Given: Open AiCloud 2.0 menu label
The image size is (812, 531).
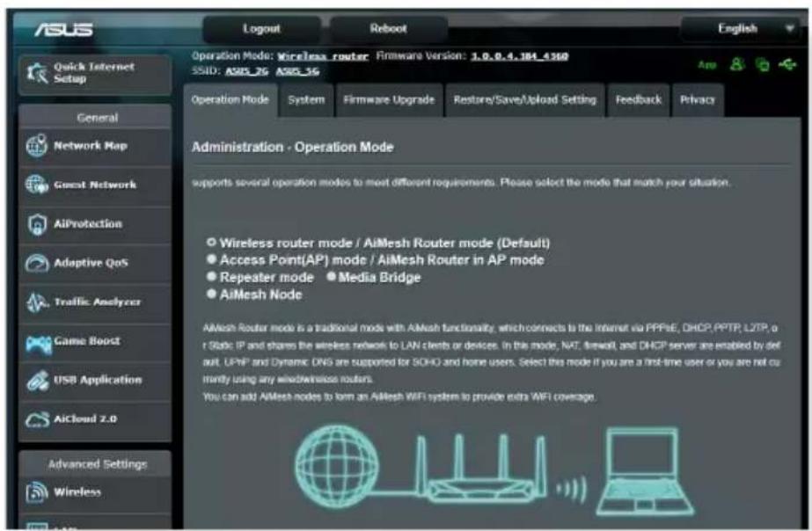Looking at the screenshot, I should (x=85, y=418).
